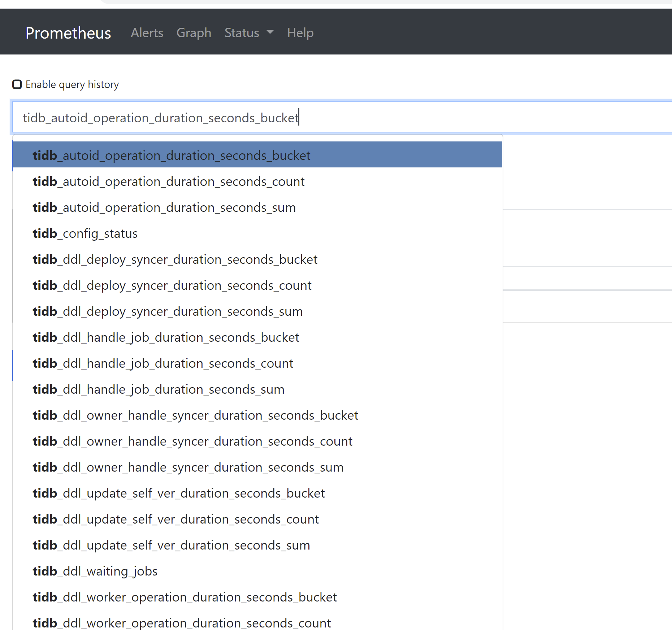
Task: Select tidb_ddl_update_self_ver_duration_seconds_bucket
Action: click(x=257, y=493)
